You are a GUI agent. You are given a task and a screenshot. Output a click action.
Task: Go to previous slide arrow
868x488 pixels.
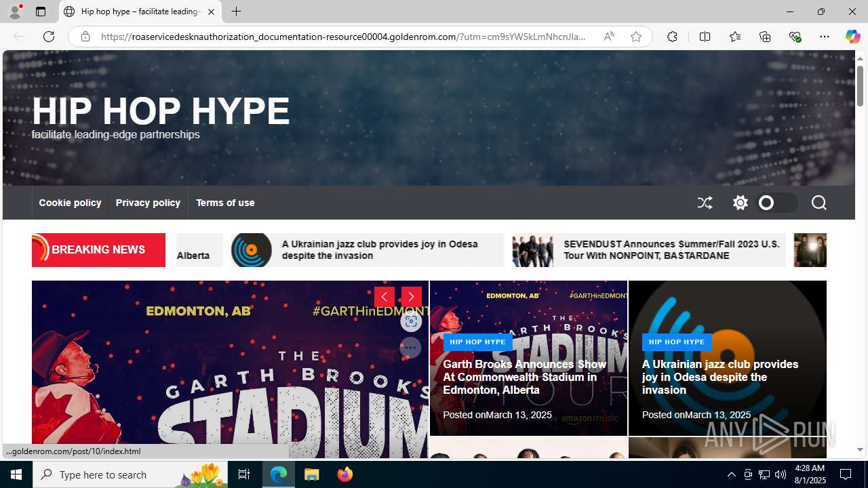384,297
